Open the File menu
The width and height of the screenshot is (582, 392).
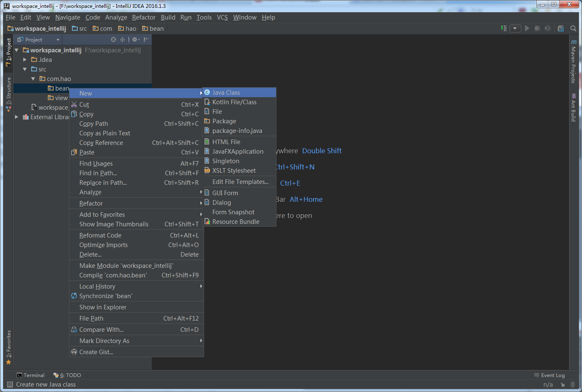(x=10, y=17)
